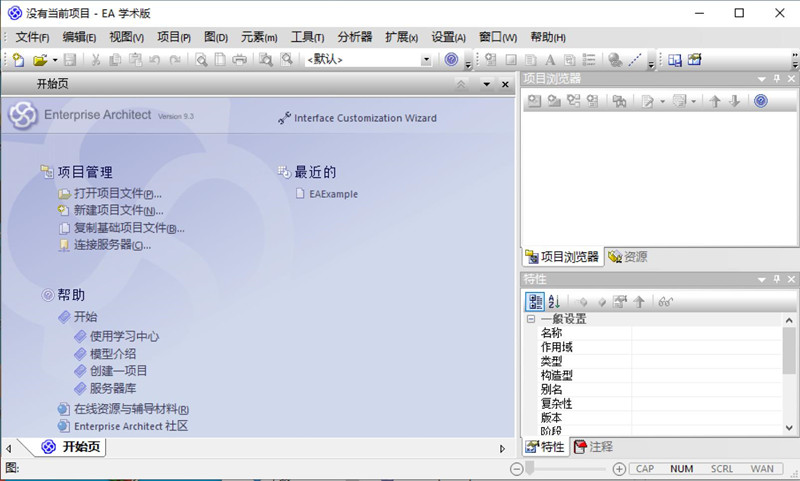Open the 设置(A) menu
The height and width of the screenshot is (481, 800).
tap(448, 37)
